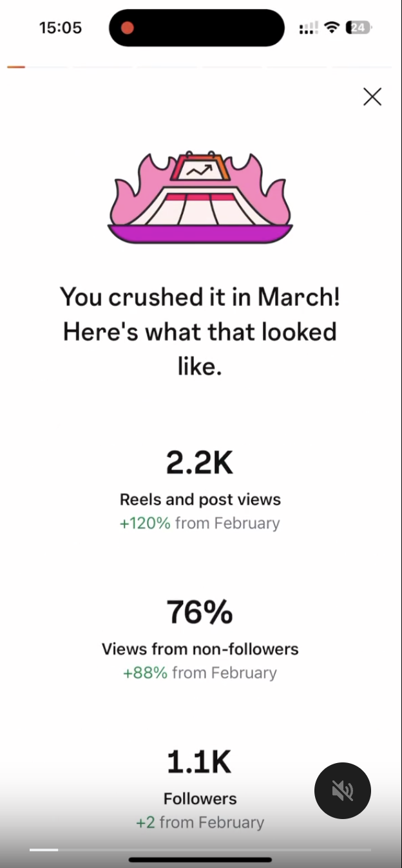Close the March recap screen

coord(372,97)
